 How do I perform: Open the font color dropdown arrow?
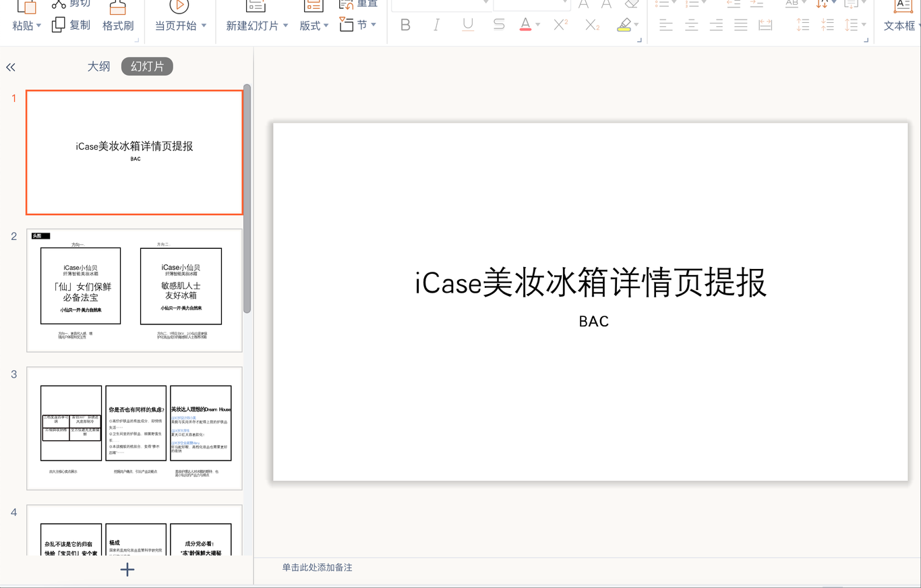537,25
